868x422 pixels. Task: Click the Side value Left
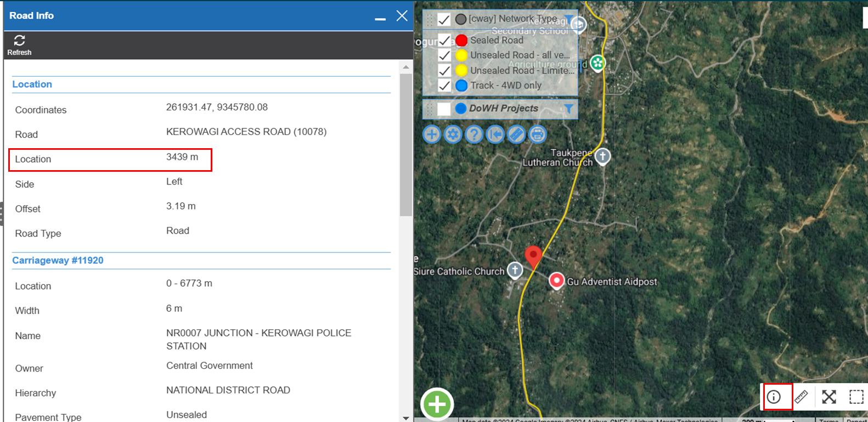pos(174,182)
